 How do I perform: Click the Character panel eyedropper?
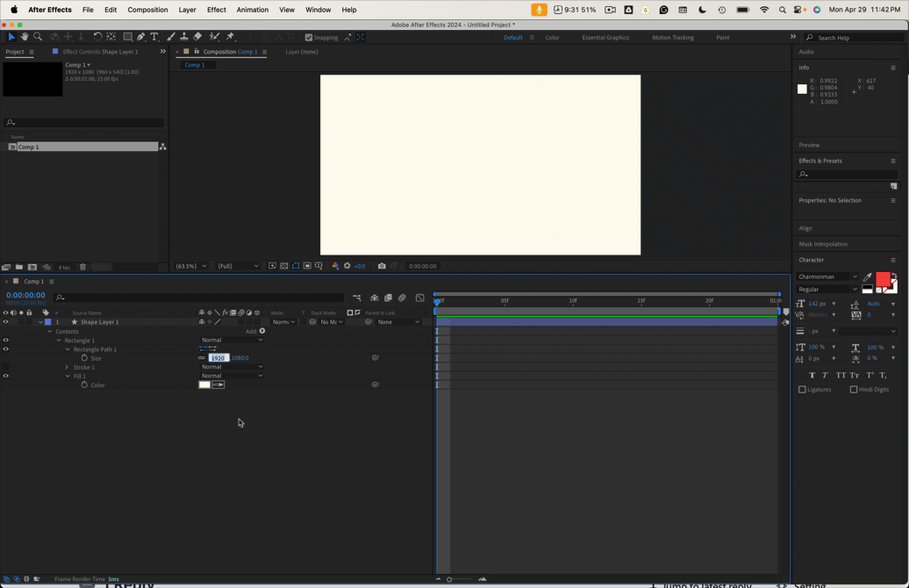coord(867,277)
